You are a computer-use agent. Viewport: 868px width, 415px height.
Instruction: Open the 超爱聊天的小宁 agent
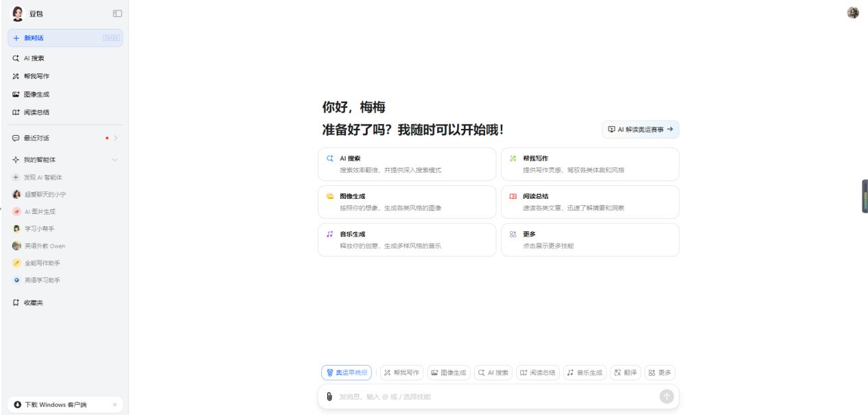[x=65, y=194]
